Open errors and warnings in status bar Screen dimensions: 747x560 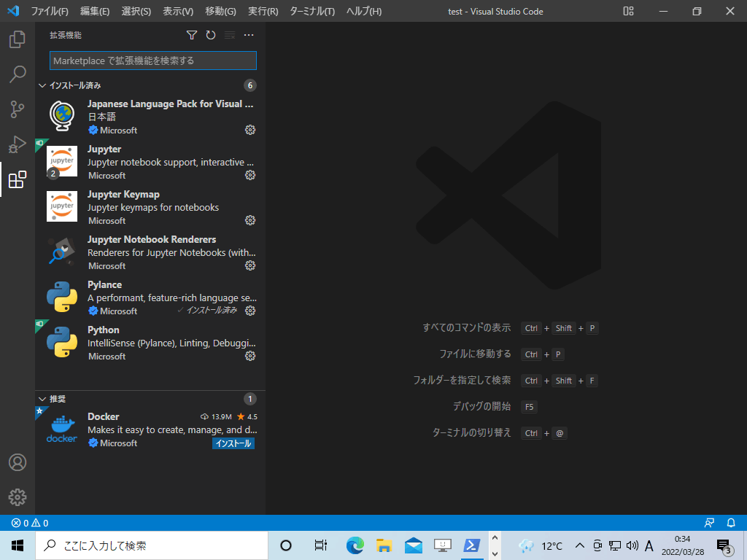(x=30, y=523)
